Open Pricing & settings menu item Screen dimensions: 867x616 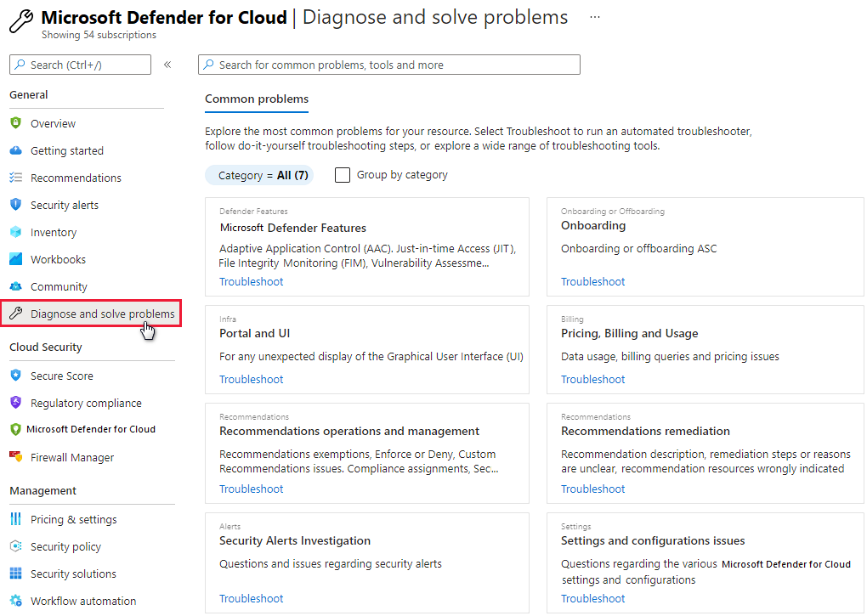pyautogui.click(x=73, y=519)
